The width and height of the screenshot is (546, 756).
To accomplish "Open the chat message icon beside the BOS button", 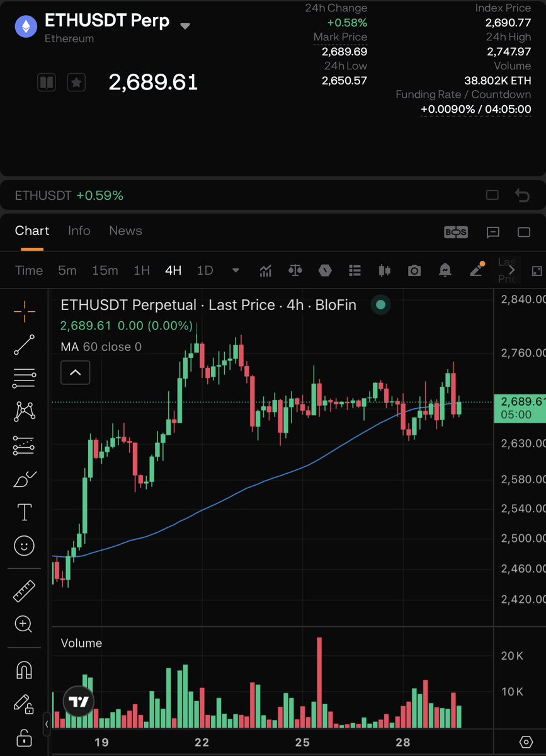I will click(x=493, y=232).
